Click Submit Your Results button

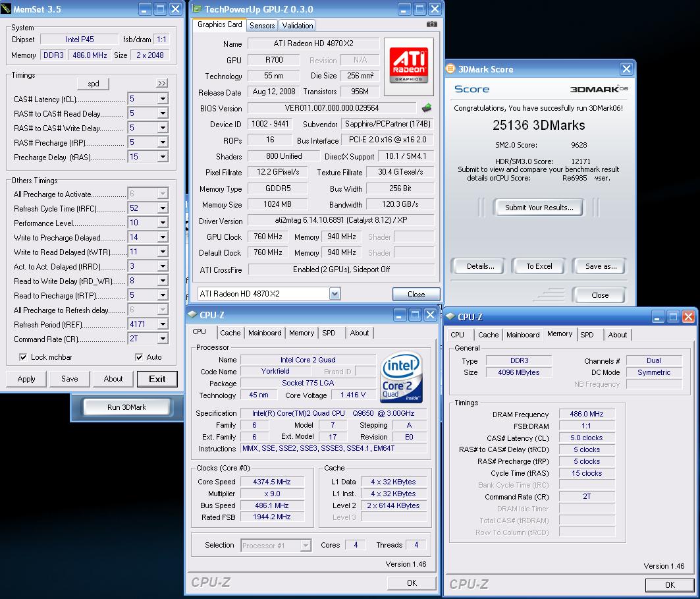coord(539,208)
